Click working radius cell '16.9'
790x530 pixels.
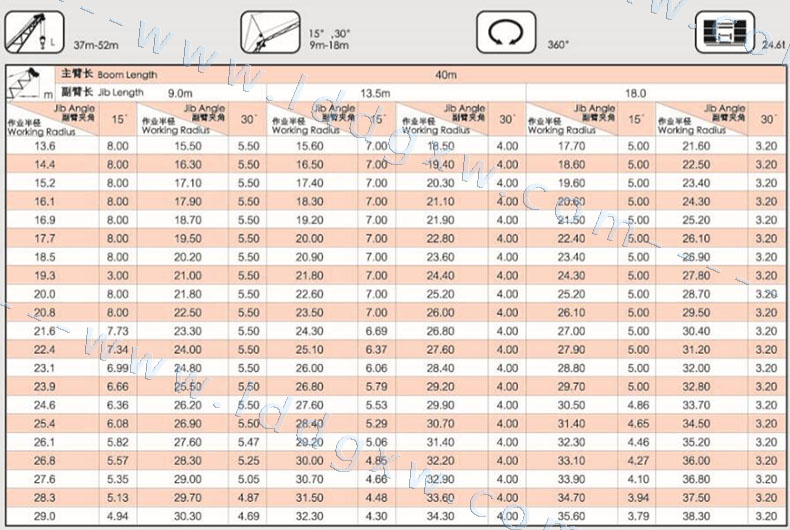[x=45, y=220]
